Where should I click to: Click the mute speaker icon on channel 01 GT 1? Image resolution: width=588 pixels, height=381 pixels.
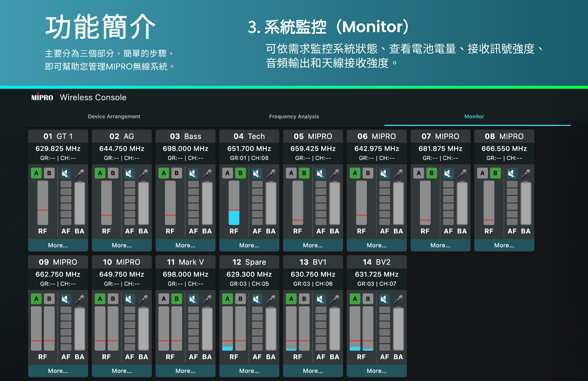(65, 173)
